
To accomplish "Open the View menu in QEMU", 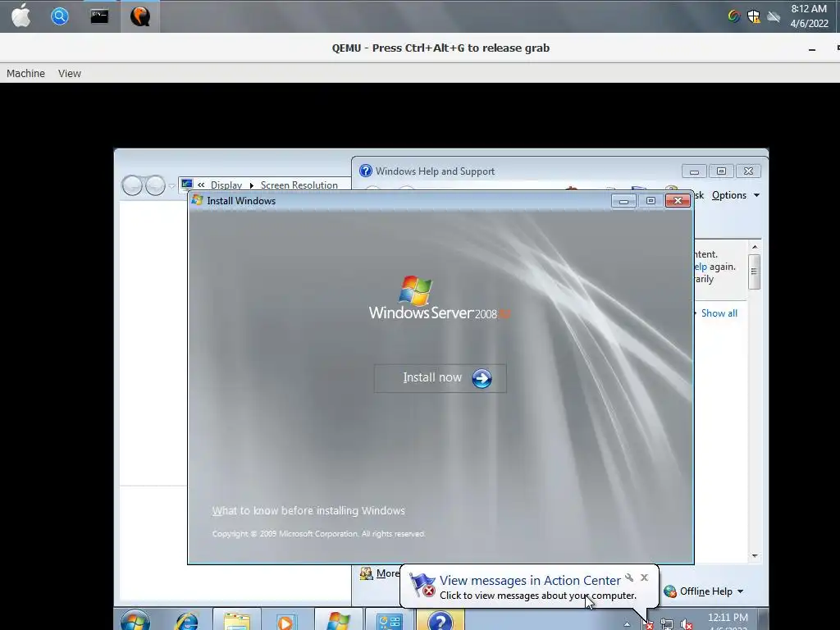I will 70,73.
